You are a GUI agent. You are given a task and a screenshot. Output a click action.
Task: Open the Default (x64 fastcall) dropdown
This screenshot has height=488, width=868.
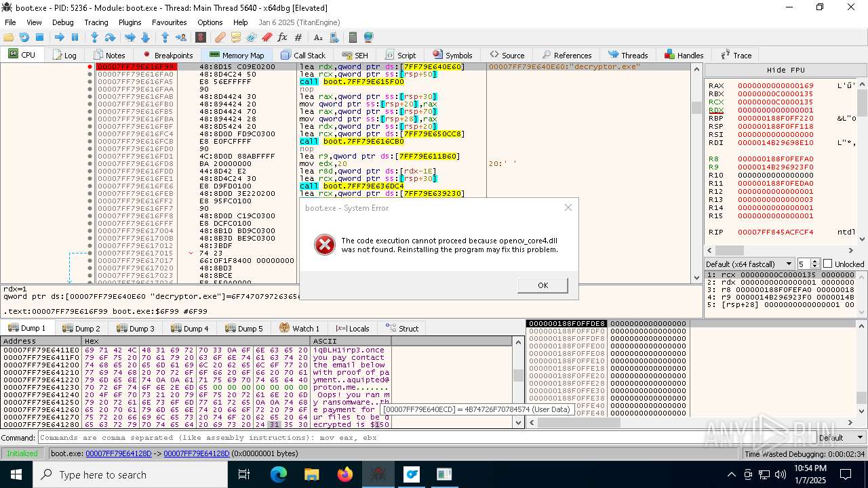[x=749, y=264]
